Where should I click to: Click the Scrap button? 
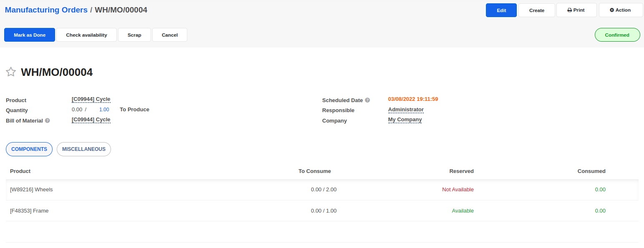[x=134, y=35]
